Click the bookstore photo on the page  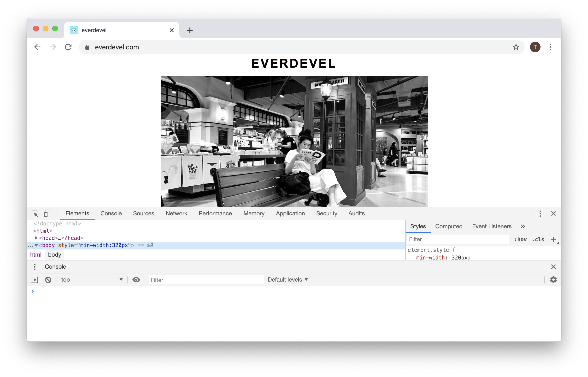pos(294,141)
